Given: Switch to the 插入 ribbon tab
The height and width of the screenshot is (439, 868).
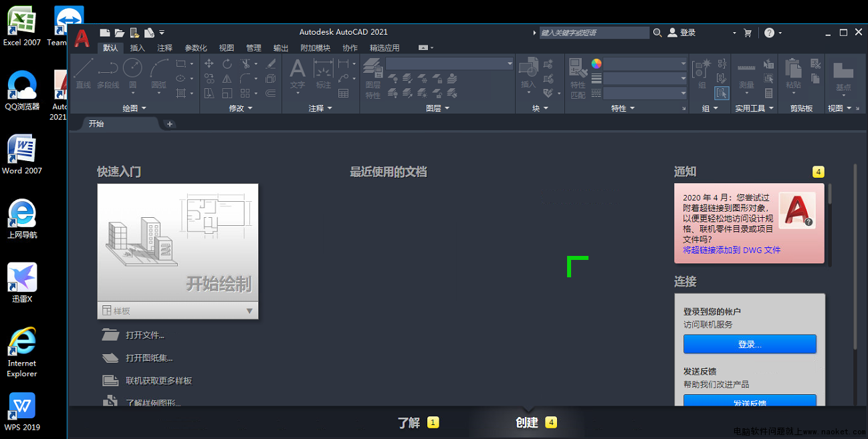Looking at the screenshot, I should pyautogui.click(x=137, y=48).
